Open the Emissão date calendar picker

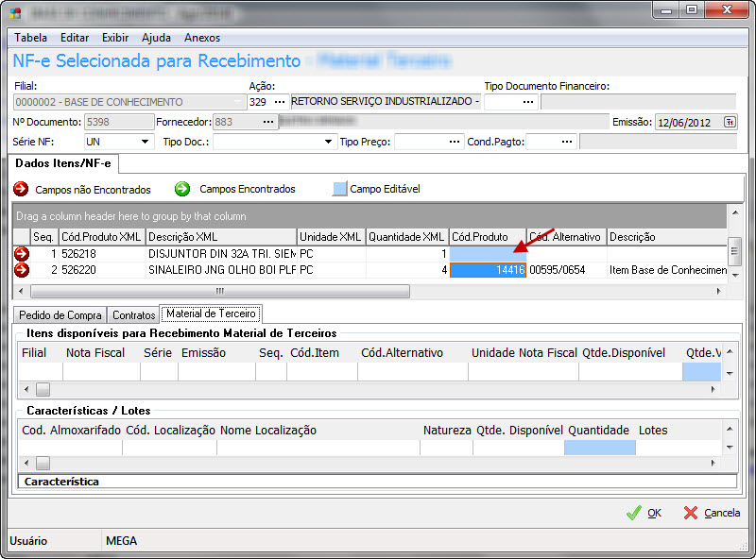[730, 122]
